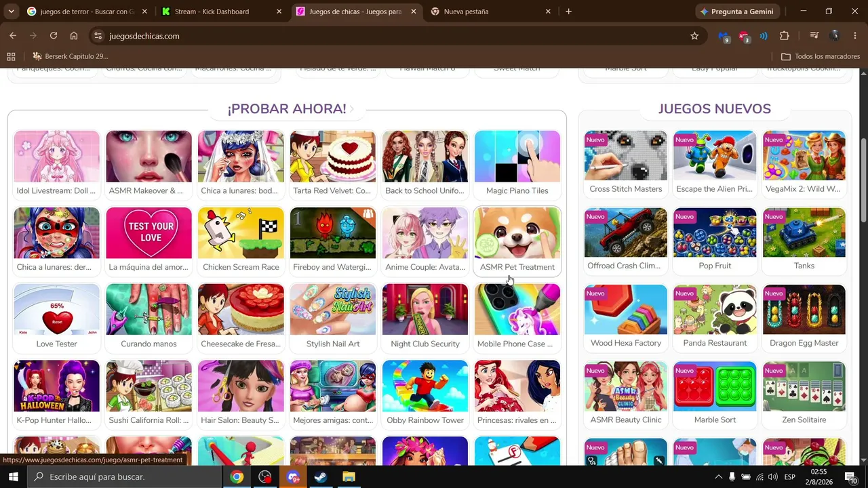Open the JUEGOS NUEVOS heading
This screenshot has height=488, width=868.
pos(715,109)
